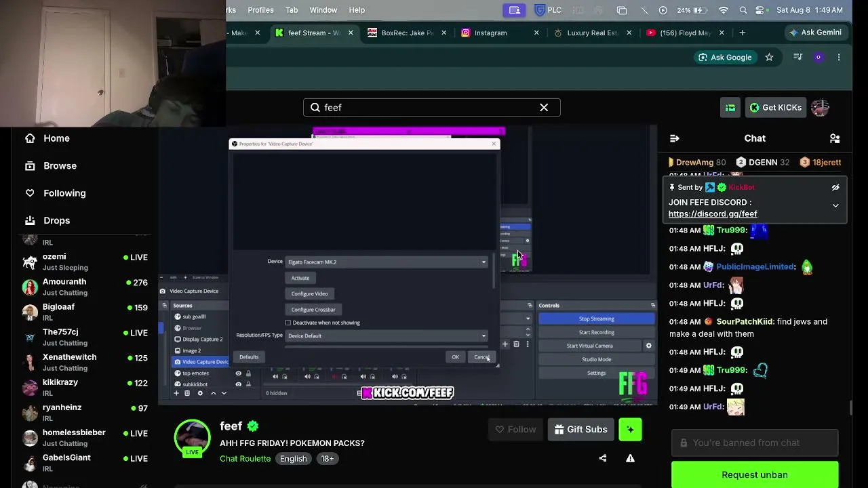This screenshot has height=488, width=868.
Task: Open Xenathewitch channel in sidebar
Action: click(x=85, y=362)
